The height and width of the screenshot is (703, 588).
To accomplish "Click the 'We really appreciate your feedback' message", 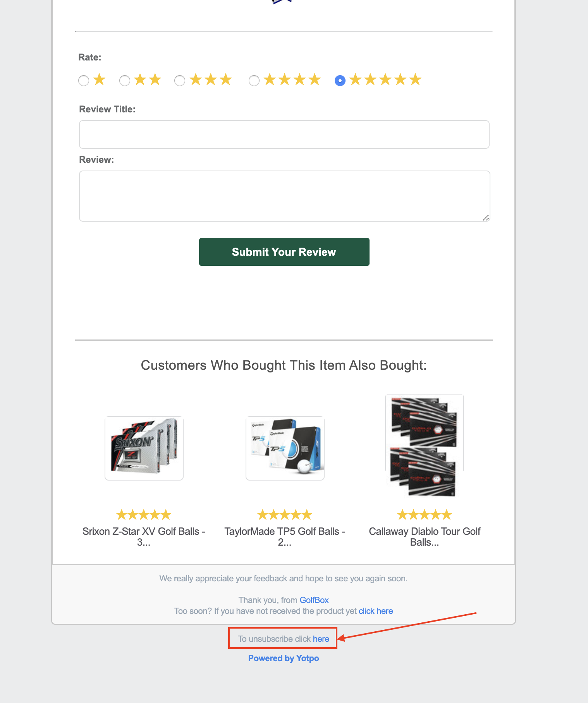I will tap(284, 579).
